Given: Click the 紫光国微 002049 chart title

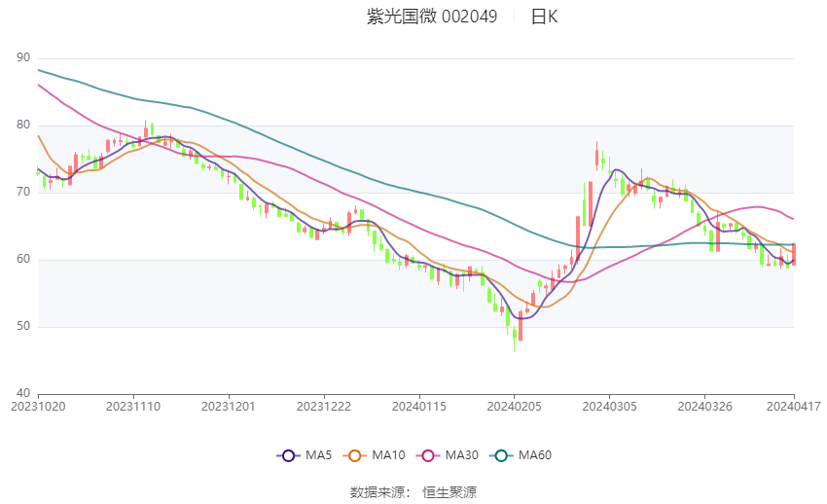Looking at the screenshot, I should point(432,17).
